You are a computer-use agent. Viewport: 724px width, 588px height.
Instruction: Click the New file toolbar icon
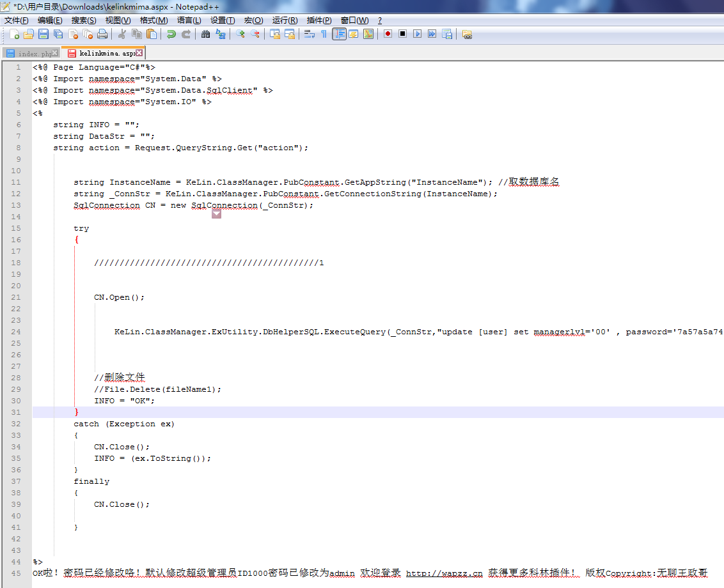coord(13,34)
